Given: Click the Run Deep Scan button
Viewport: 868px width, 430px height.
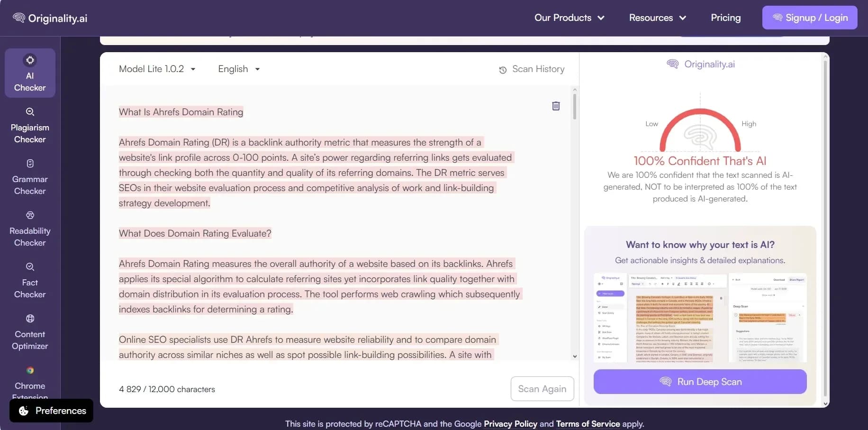Looking at the screenshot, I should pos(700,382).
